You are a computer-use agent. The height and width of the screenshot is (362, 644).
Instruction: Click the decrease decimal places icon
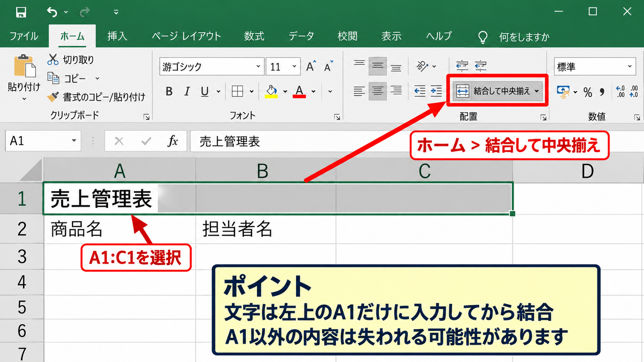(x=634, y=92)
